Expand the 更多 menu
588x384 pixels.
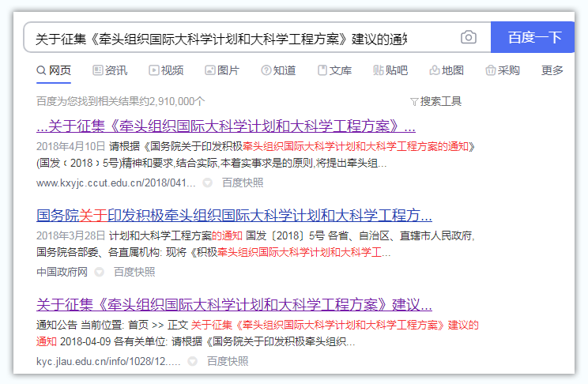[552, 70]
